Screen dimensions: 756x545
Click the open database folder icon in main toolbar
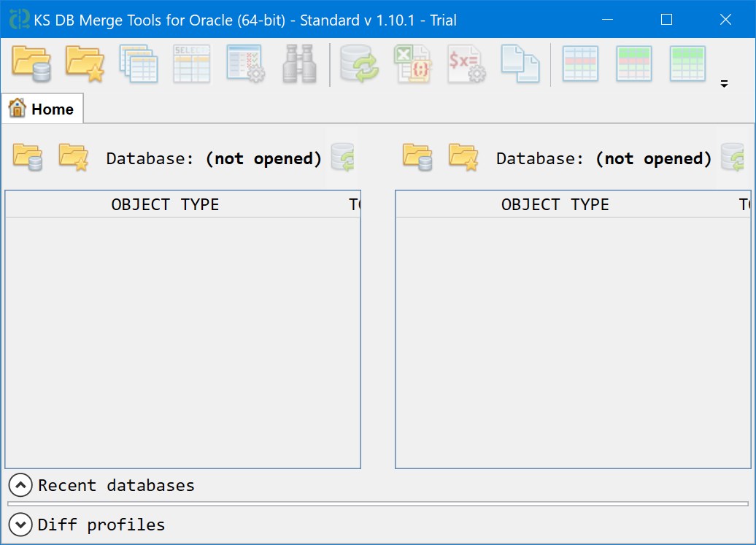(x=31, y=64)
